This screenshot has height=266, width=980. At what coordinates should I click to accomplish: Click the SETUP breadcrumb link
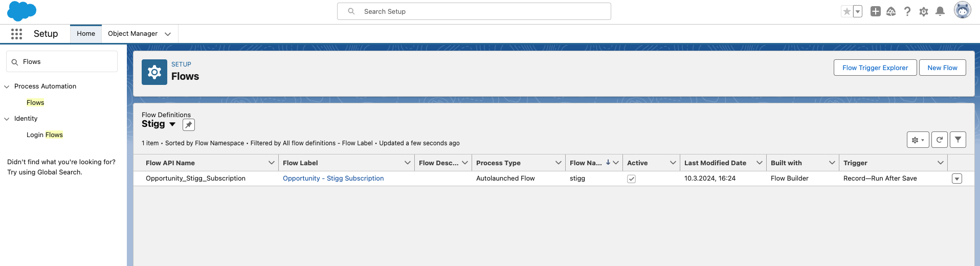[181, 64]
